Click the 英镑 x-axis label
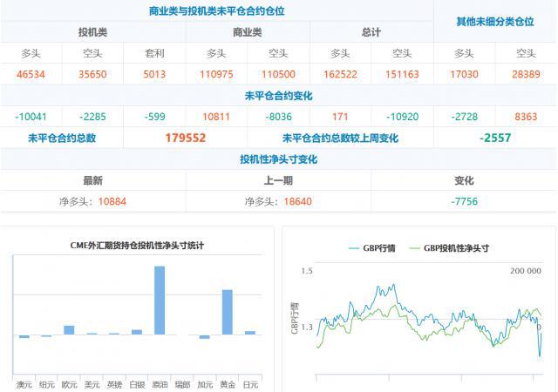558x392 pixels. [x=114, y=384]
